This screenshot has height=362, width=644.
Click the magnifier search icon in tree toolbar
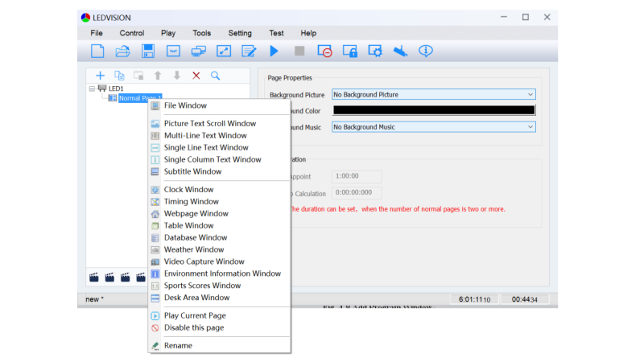pos(215,76)
